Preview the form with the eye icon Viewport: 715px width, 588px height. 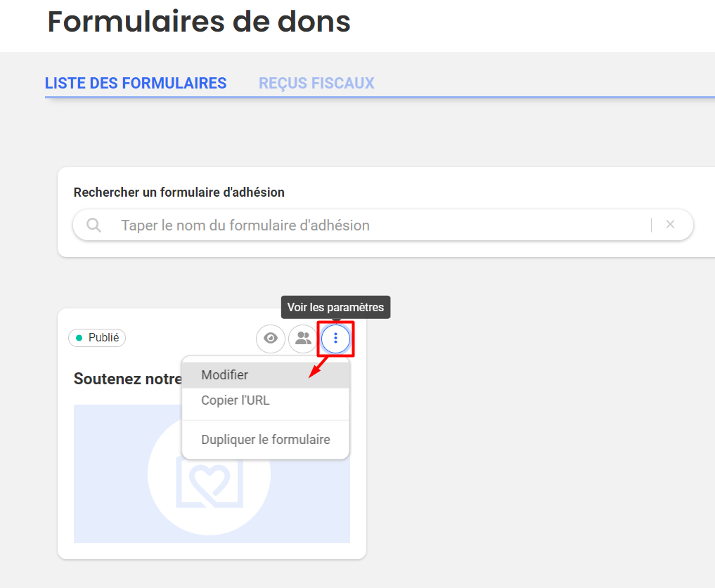(271, 338)
